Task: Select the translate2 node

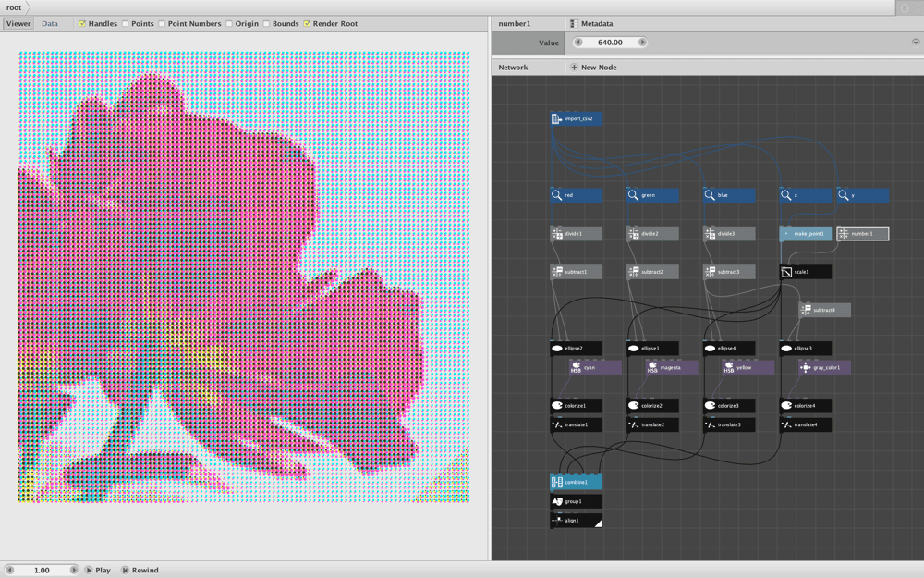Action: click(653, 424)
